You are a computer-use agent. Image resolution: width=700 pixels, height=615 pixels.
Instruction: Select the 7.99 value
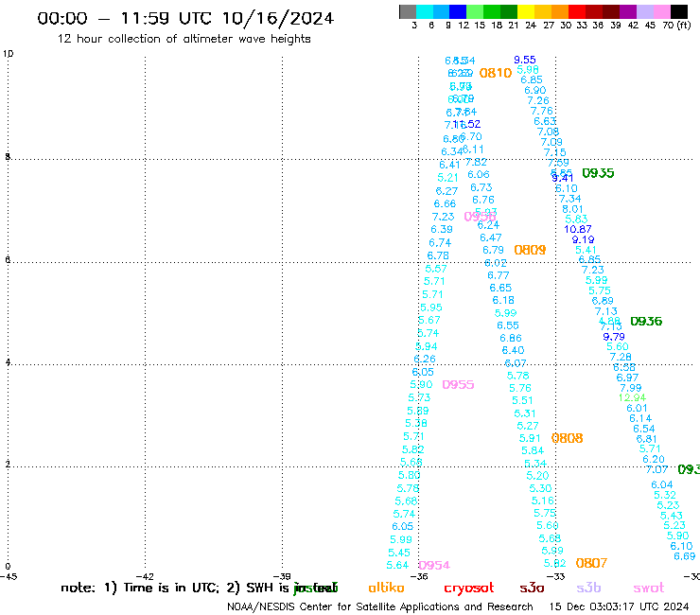(x=631, y=388)
